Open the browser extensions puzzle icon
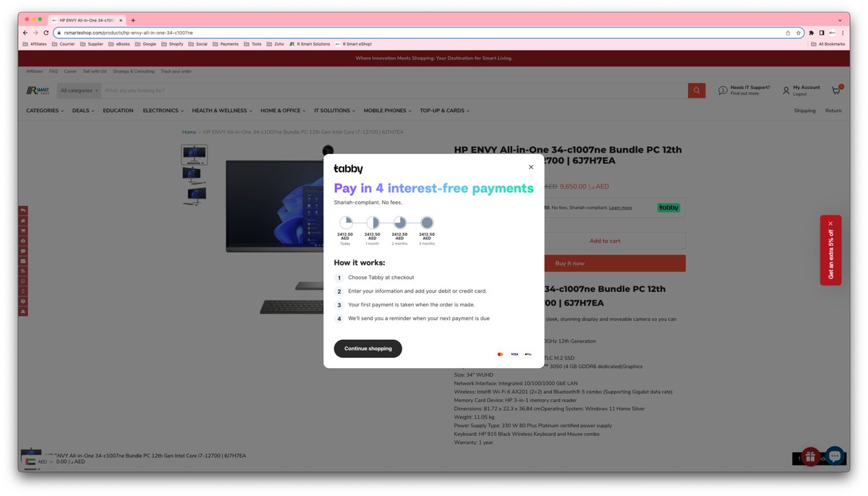The width and height of the screenshot is (868, 496). click(x=812, y=33)
